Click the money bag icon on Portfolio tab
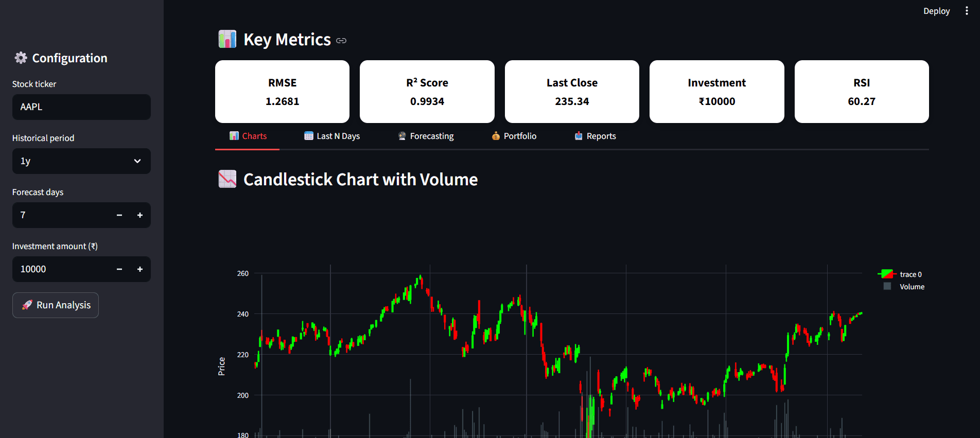 (496, 135)
